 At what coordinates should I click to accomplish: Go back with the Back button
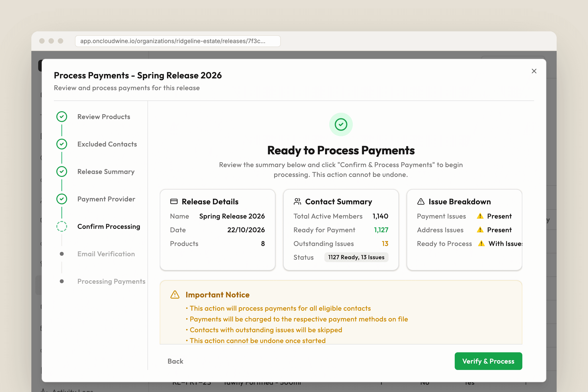[175, 361]
